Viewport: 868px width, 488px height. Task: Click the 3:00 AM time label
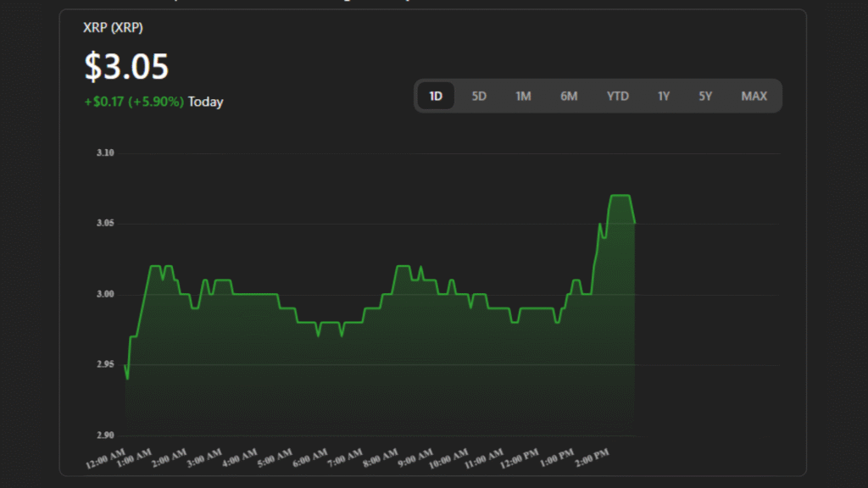(x=204, y=458)
